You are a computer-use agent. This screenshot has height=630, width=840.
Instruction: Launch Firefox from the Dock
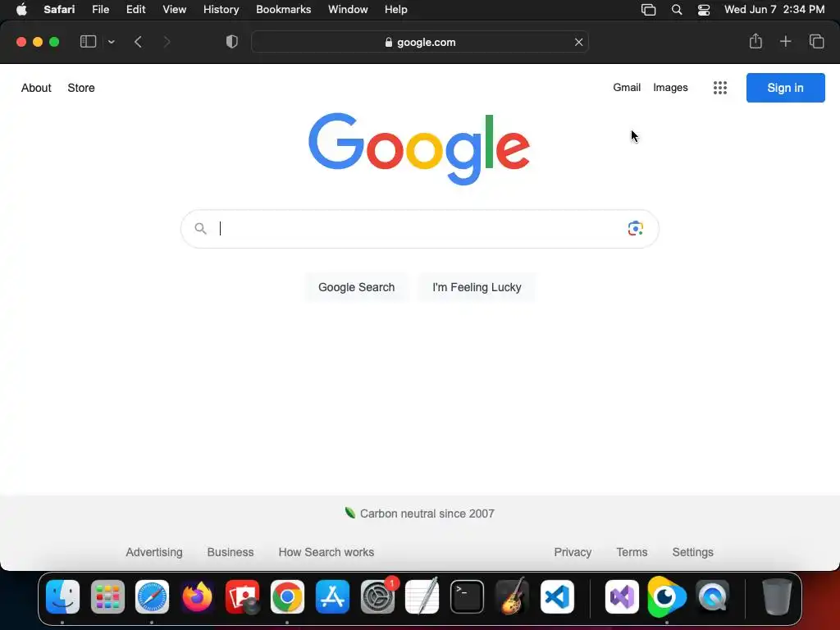(x=197, y=596)
